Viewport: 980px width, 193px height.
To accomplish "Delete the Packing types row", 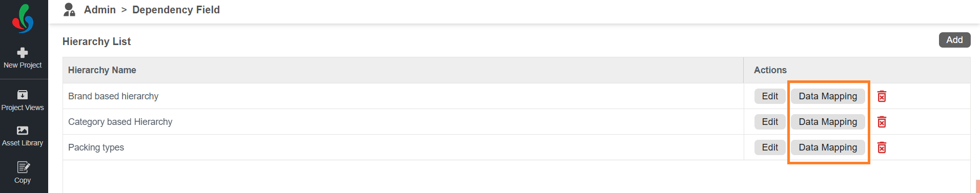I will coord(882,147).
